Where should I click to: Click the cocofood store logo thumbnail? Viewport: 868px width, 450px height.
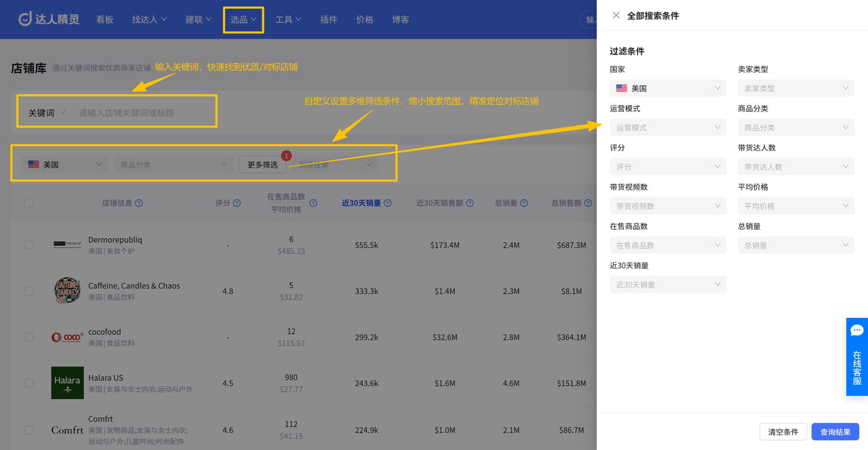coord(67,337)
